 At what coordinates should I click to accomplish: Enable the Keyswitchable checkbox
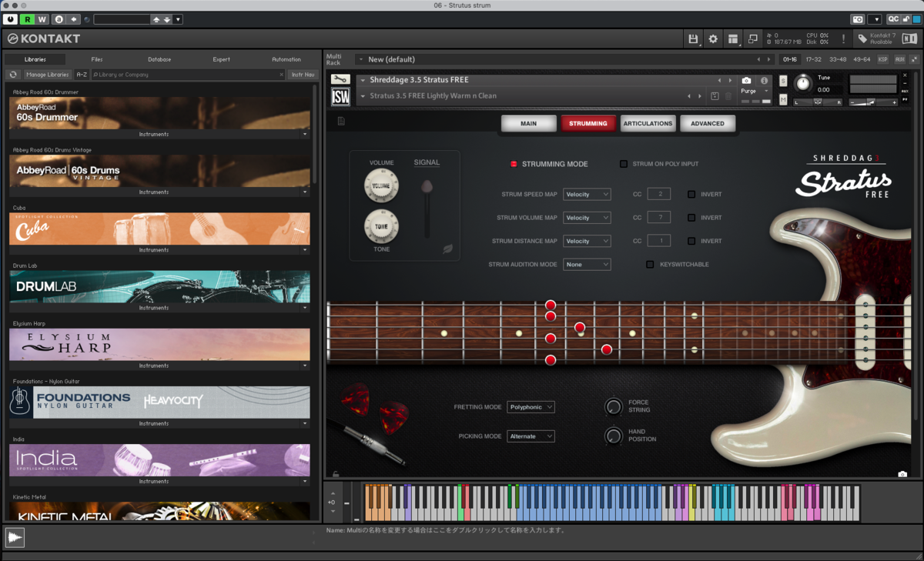(650, 264)
